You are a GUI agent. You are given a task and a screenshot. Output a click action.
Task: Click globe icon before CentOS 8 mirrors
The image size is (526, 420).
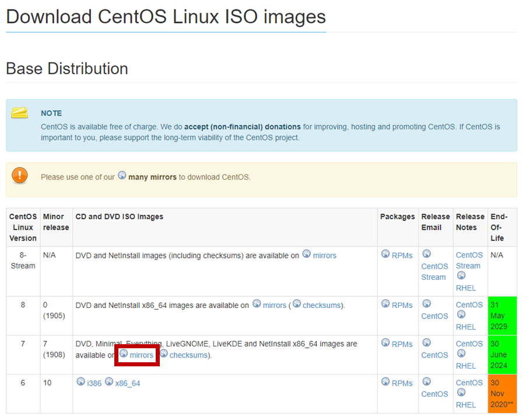click(257, 303)
